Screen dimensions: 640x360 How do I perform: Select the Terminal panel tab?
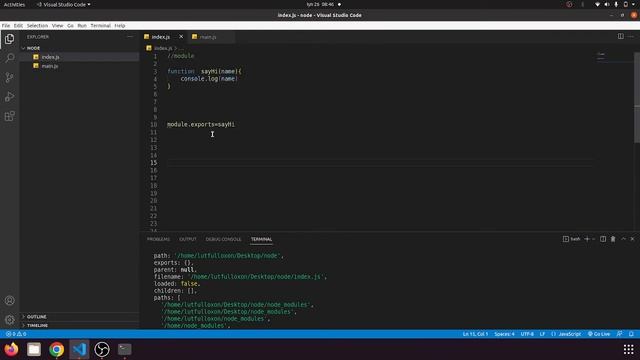point(261,239)
